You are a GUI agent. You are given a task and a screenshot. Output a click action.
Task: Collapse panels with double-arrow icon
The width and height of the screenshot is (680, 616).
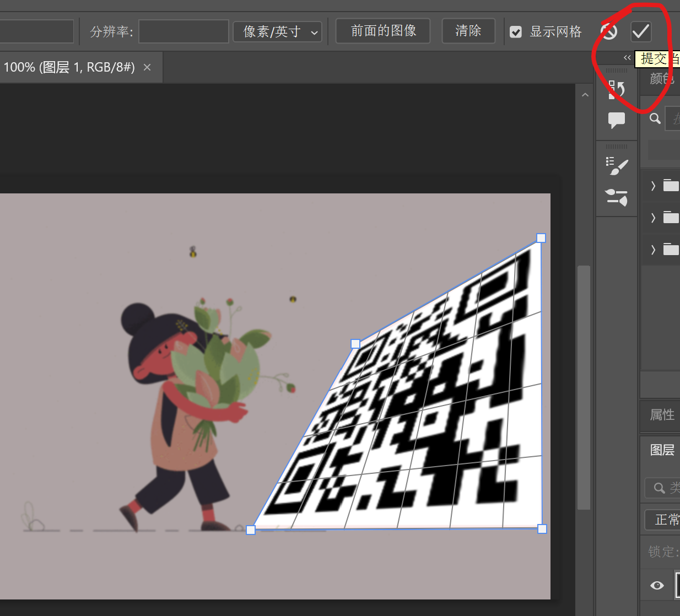coord(627,57)
